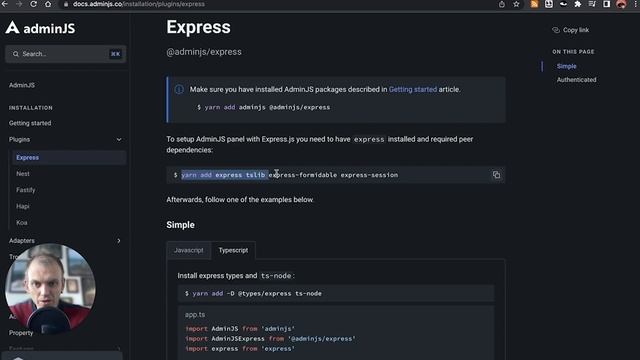Click the Simple section heading
The image size is (640, 360).
tap(180, 225)
